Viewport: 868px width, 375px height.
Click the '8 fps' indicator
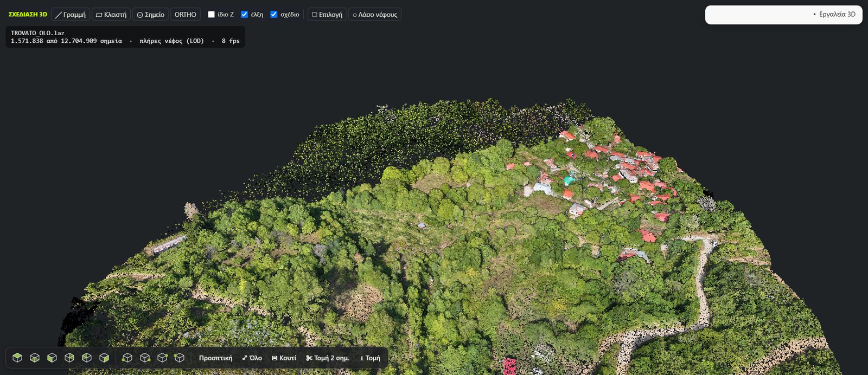231,41
